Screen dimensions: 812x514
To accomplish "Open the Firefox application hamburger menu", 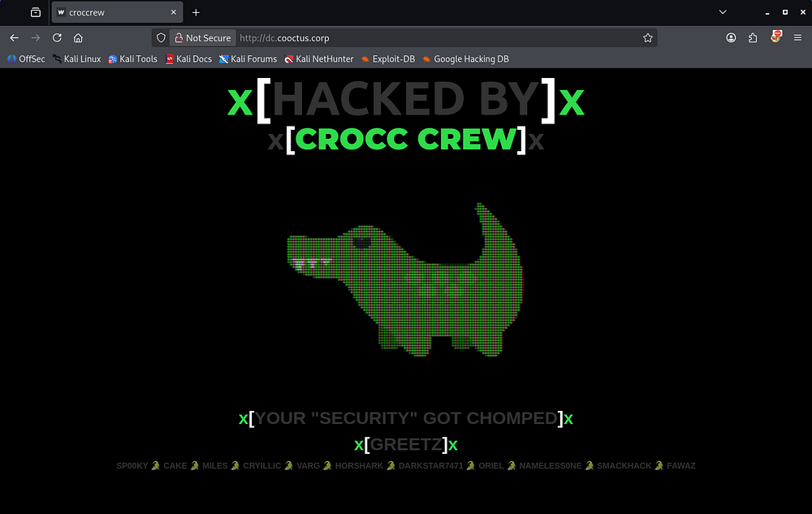I will (x=797, y=38).
